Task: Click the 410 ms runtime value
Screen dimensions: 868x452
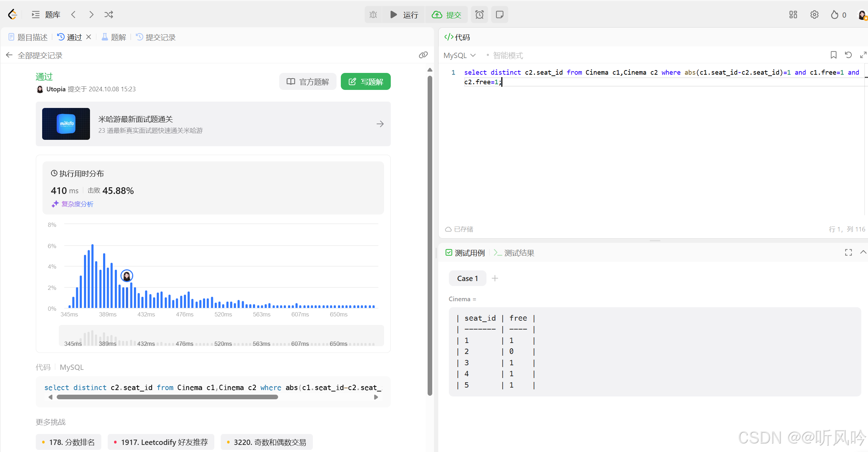Action: pyautogui.click(x=65, y=191)
